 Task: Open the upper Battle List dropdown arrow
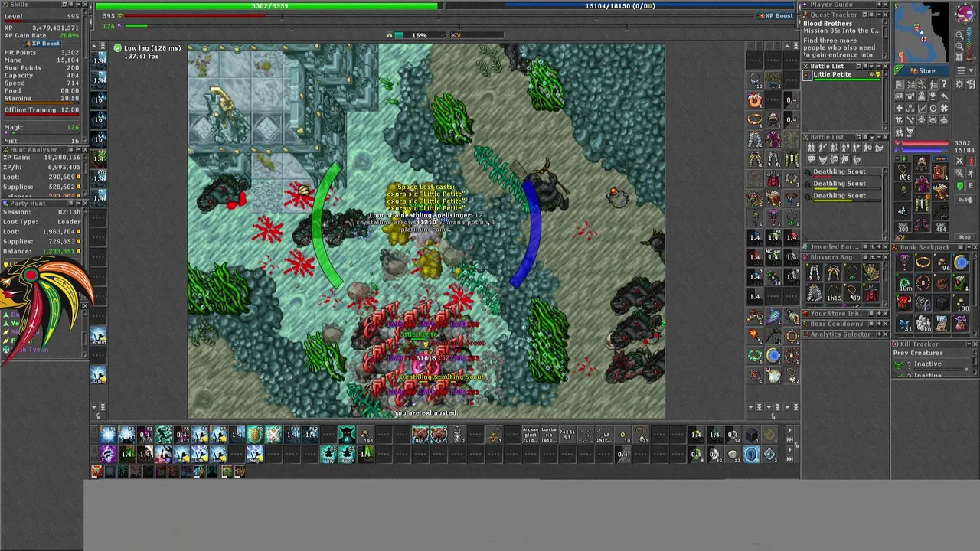click(871, 67)
